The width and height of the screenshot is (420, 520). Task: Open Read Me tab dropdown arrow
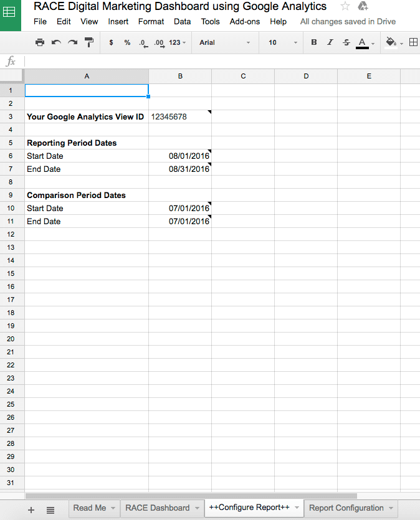point(113,508)
